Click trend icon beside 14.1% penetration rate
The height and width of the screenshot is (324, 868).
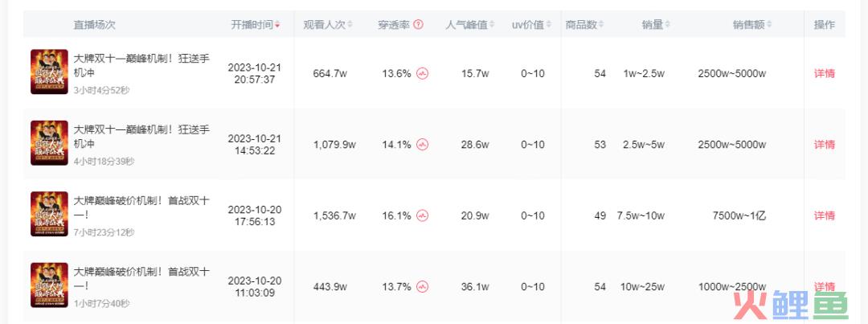coord(423,145)
